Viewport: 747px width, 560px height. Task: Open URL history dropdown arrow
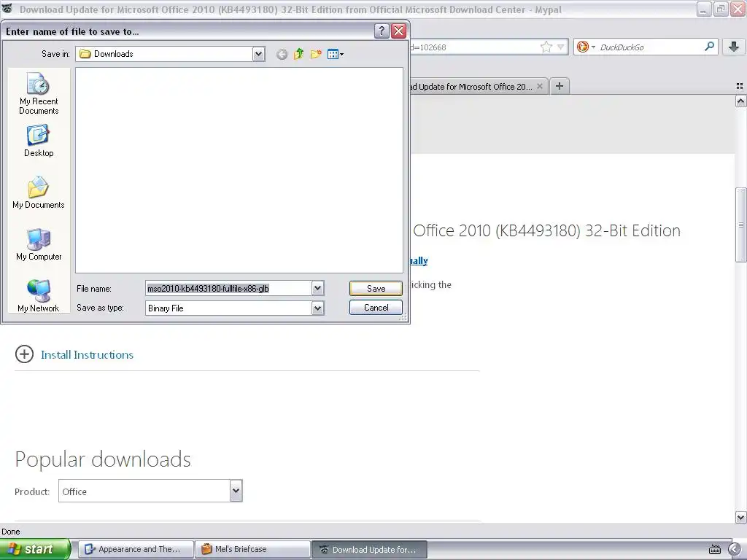click(x=561, y=47)
